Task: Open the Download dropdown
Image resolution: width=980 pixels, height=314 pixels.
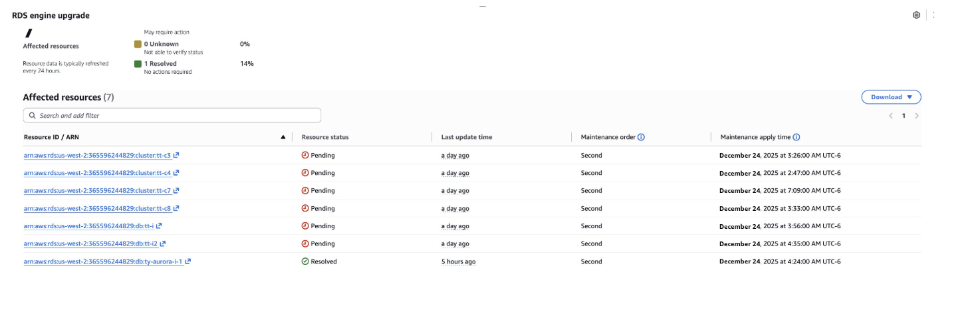Action: tap(891, 97)
